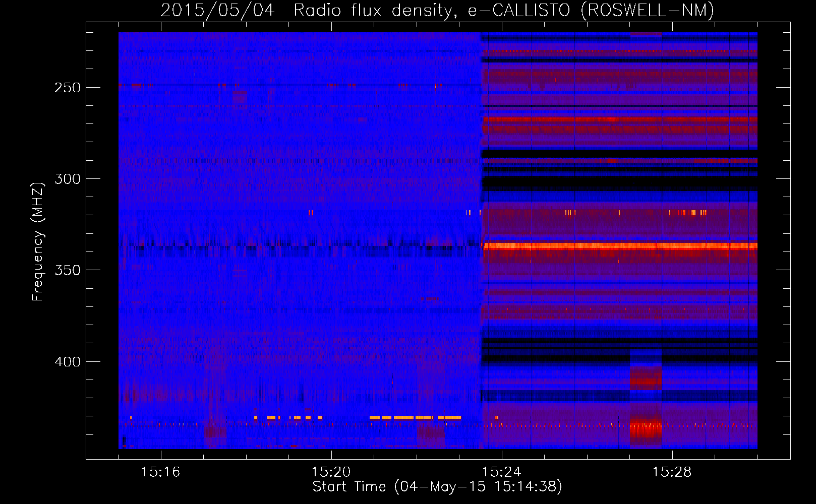This screenshot has height=504, width=816.
Task: Click the 400 frequency tick label
Action: point(68,362)
